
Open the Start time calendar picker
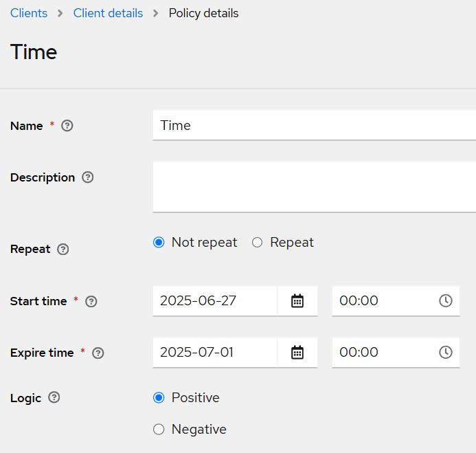(x=297, y=301)
